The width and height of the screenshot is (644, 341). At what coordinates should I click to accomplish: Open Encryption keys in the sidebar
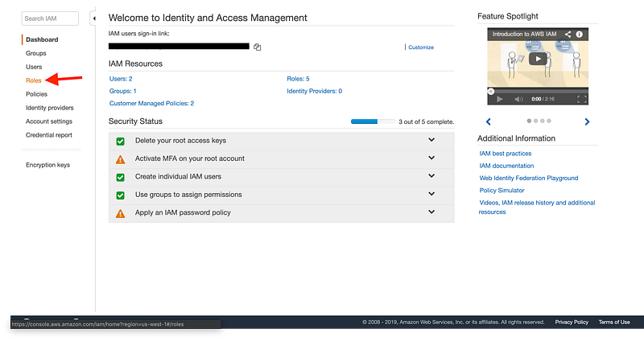47,165
